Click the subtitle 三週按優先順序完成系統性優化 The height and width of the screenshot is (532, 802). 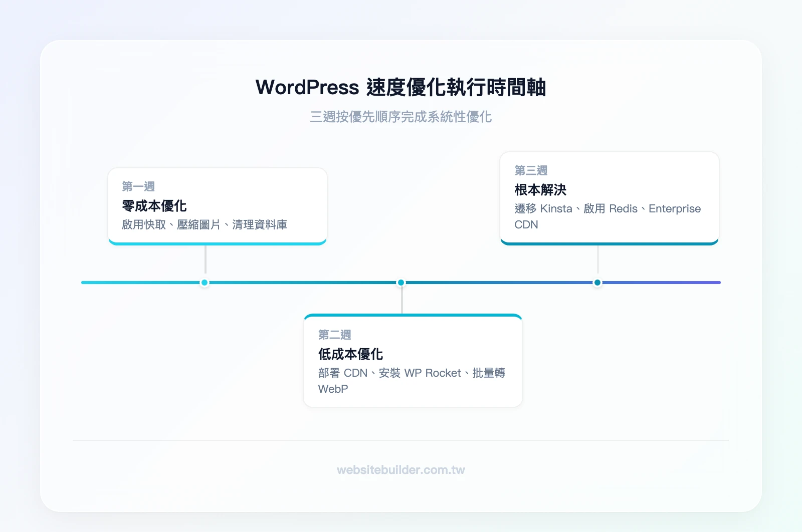pyautogui.click(x=400, y=117)
